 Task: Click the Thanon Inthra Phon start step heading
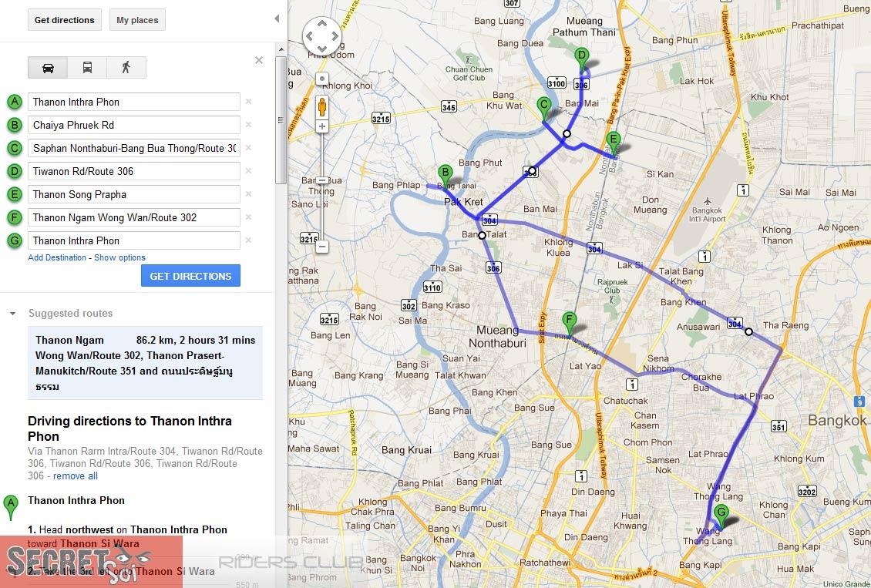coord(76,500)
